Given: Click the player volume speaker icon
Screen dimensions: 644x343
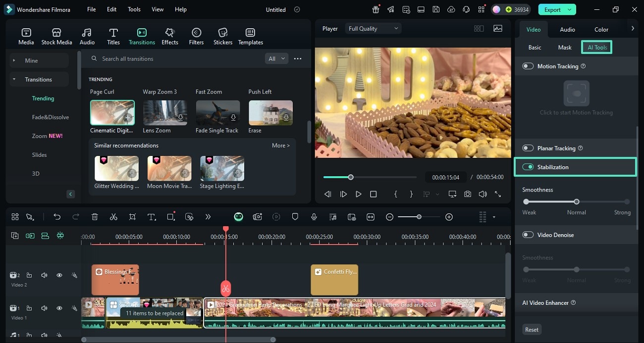Looking at the screenshot, I should [x=483, y=194].
